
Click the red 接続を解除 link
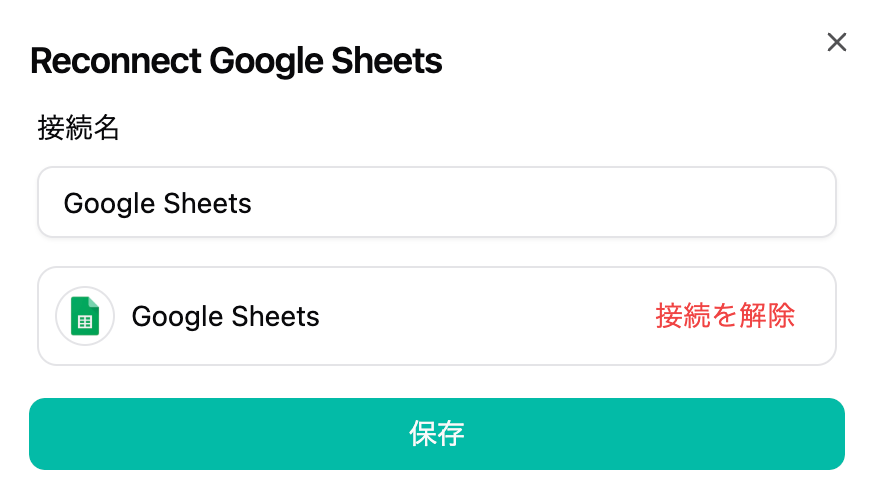(725, 316)
